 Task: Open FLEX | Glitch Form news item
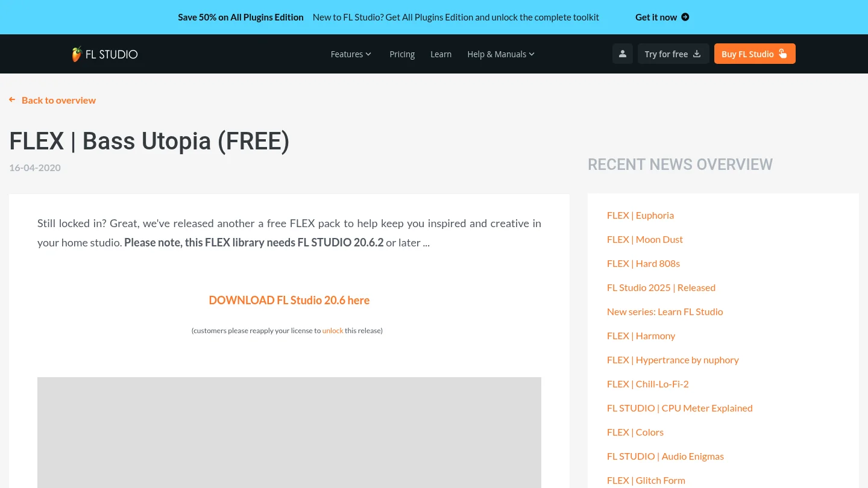[x=646, y=480]
